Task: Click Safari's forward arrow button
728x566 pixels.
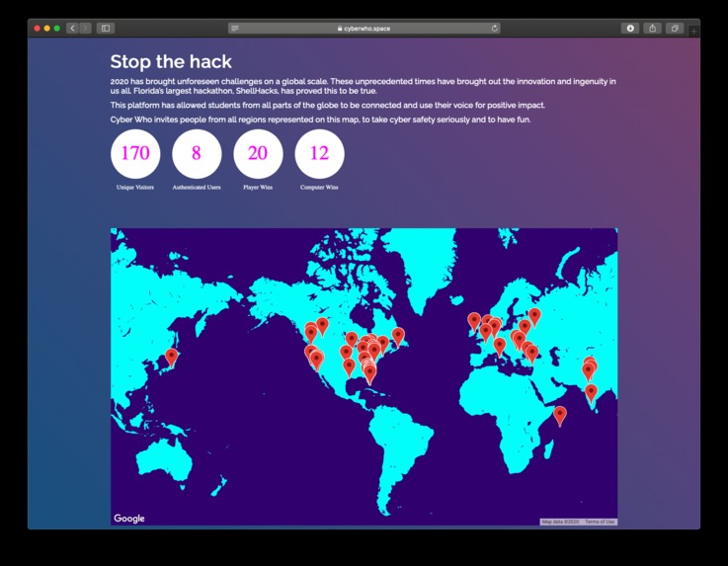Action: pyautogui.click(x=85, y=29)
